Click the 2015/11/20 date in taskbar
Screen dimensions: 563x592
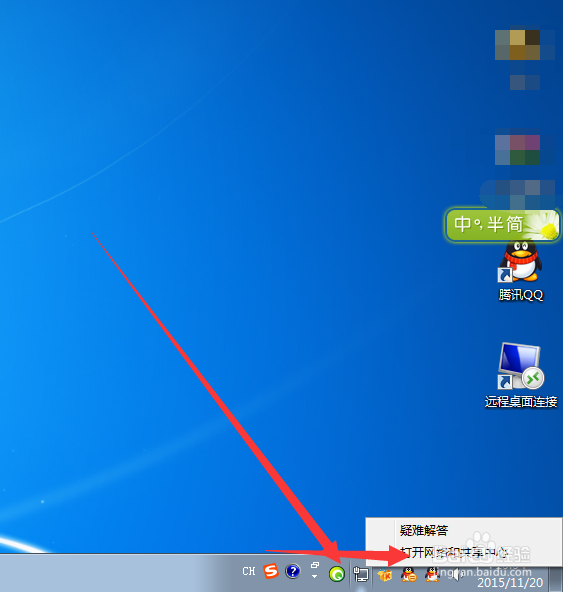point(510,583)
